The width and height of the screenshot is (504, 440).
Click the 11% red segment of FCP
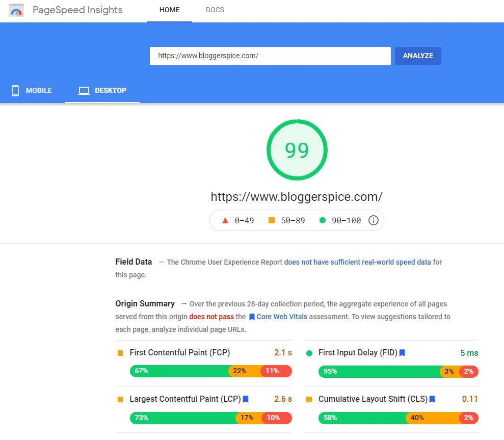tap(276, 371)
